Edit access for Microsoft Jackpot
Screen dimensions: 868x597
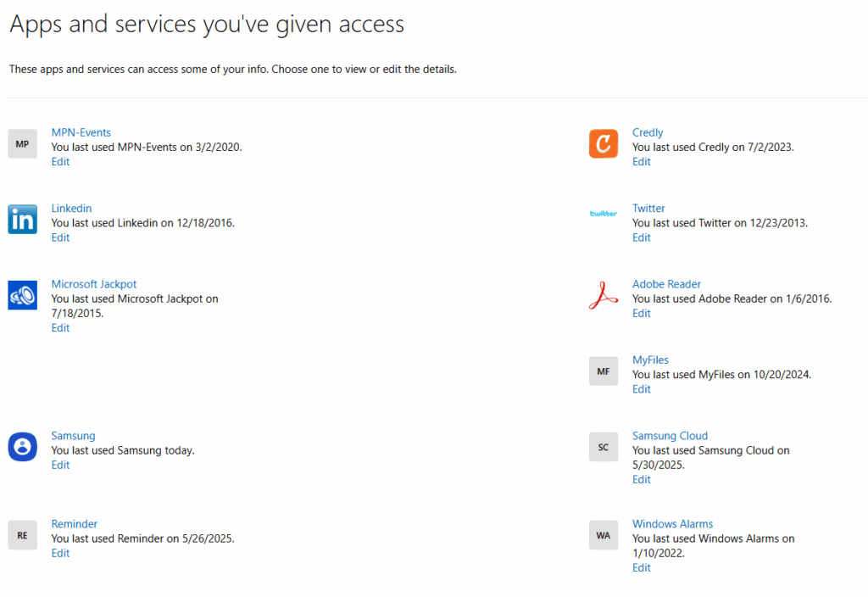[60, 328]
